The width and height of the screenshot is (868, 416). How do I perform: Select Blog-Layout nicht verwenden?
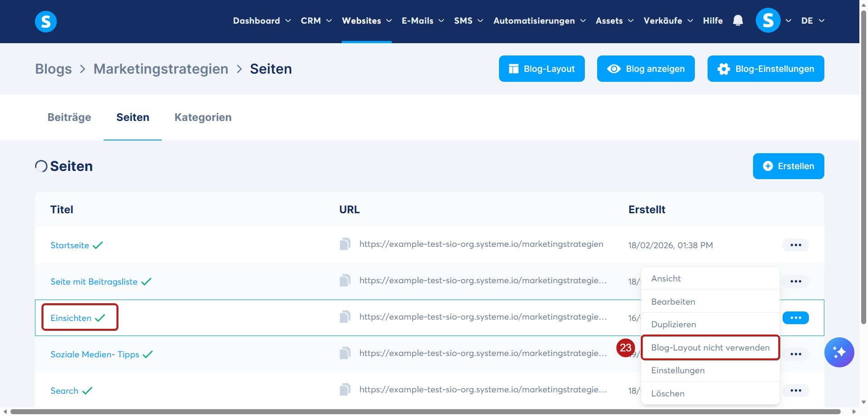pos(710,348)
